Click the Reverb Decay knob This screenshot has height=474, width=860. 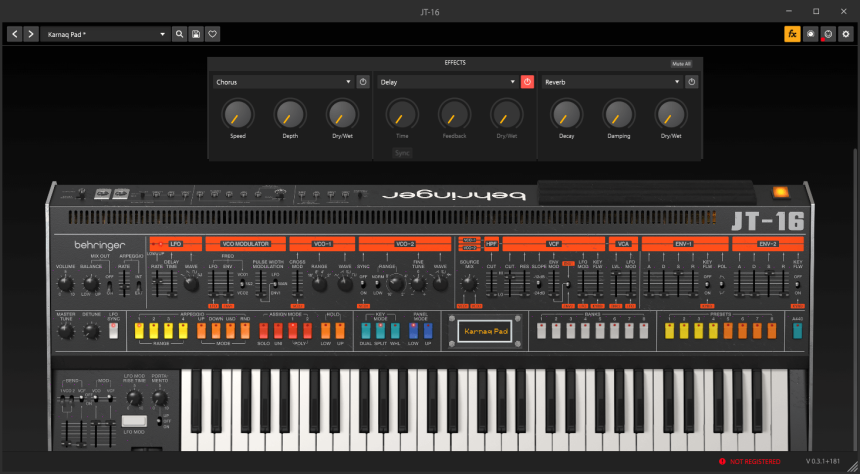(567, 115)
